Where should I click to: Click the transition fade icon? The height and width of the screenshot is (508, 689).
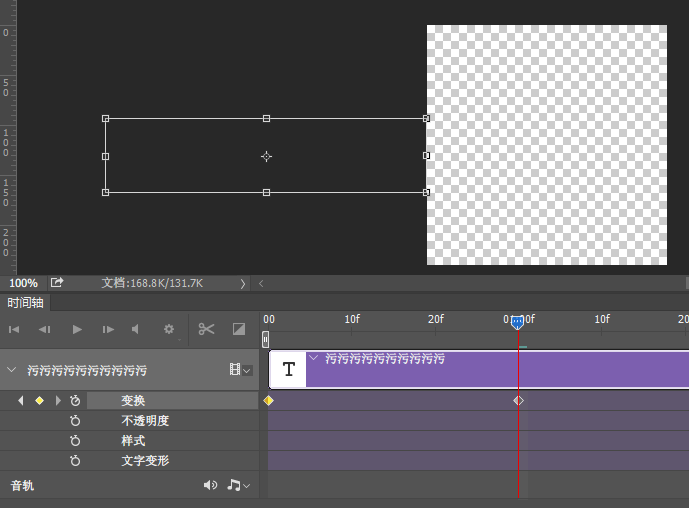point(239,329)
